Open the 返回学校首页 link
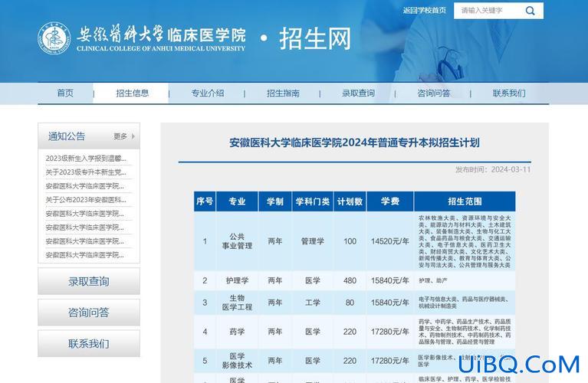 click(425, 11)
